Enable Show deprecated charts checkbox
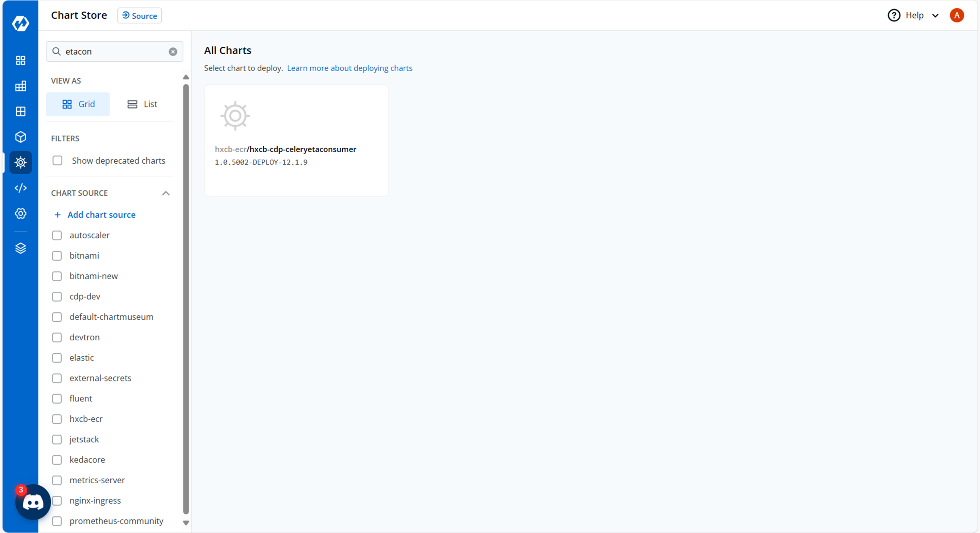 (x=57, y=161)
